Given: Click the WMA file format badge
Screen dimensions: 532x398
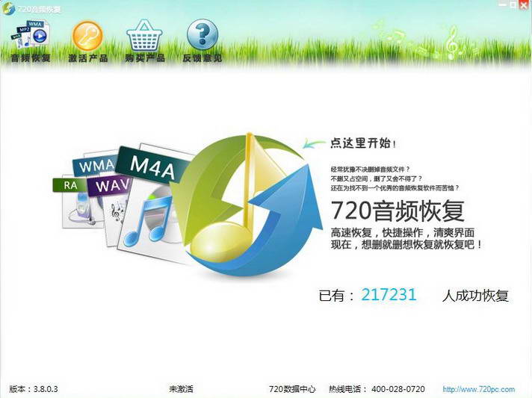Looking at the screenshot, I should tap(95, 166).
